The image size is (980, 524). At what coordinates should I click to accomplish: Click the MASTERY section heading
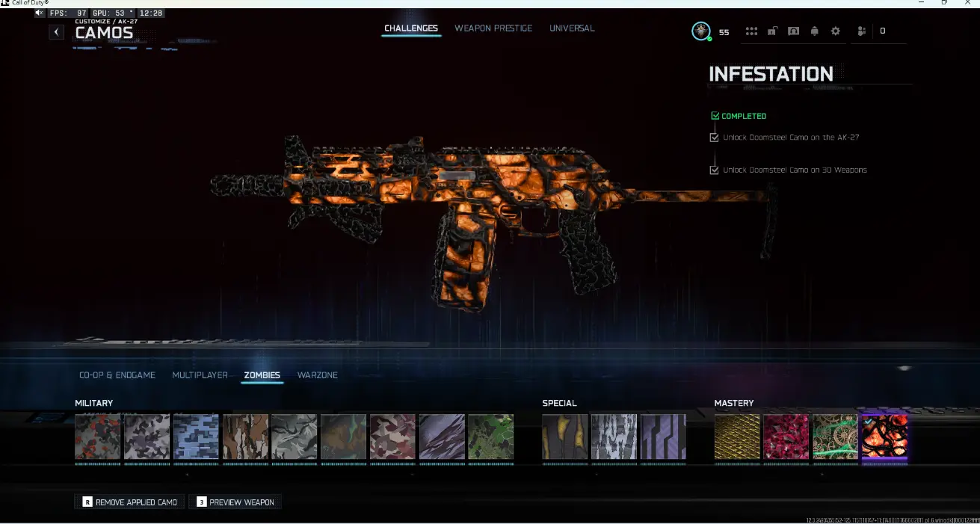pyautogui.click(x=734, y=403)
